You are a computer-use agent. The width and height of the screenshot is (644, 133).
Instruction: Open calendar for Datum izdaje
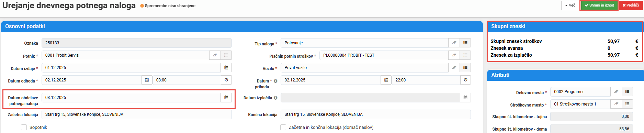pos(226,67)
